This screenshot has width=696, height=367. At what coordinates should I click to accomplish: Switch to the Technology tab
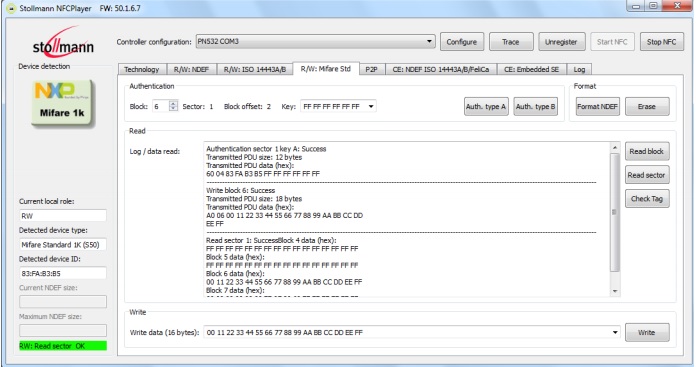(x=142, y=69)
